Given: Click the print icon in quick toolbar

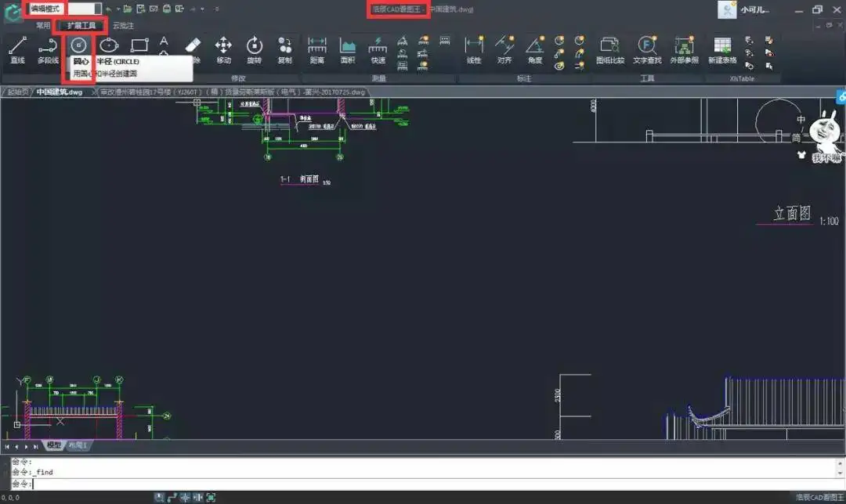Looking at the screenshot, I should tap(167, 9).
